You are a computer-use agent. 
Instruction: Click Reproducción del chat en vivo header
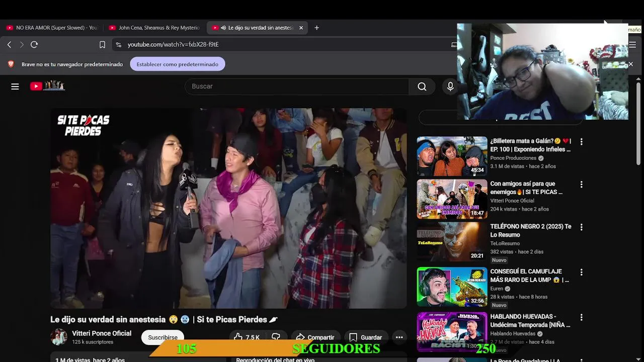275,359
